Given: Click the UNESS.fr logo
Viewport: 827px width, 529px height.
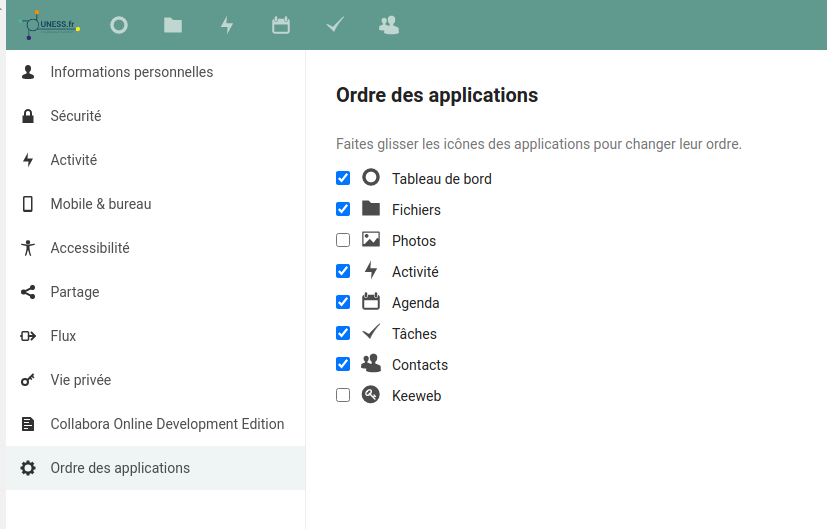Looking at the screenshot, I should [51, 24].
